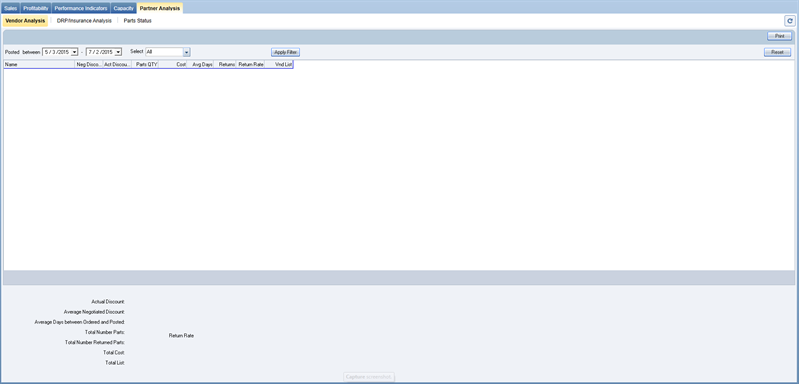Click the Print button

pos(779,36)
